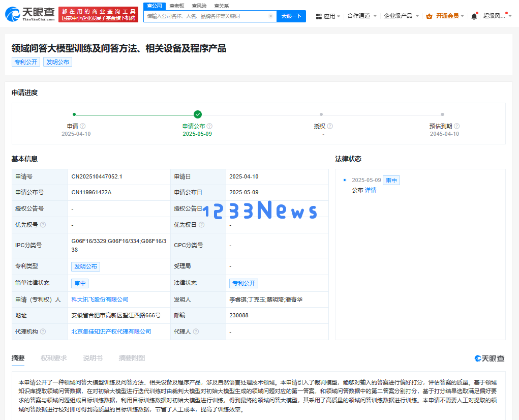The width and height of the screenshot is (519, 420).
Task: Click the help icon next to 预估到期
Action: pyautogui.click(x=457, y=126)
